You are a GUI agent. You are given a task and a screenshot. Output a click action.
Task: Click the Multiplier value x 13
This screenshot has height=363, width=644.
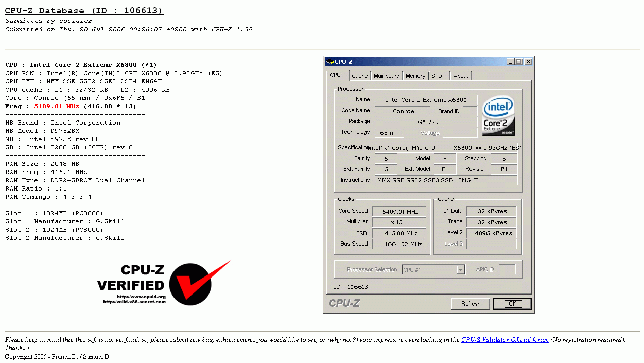[x=399, y=222]
